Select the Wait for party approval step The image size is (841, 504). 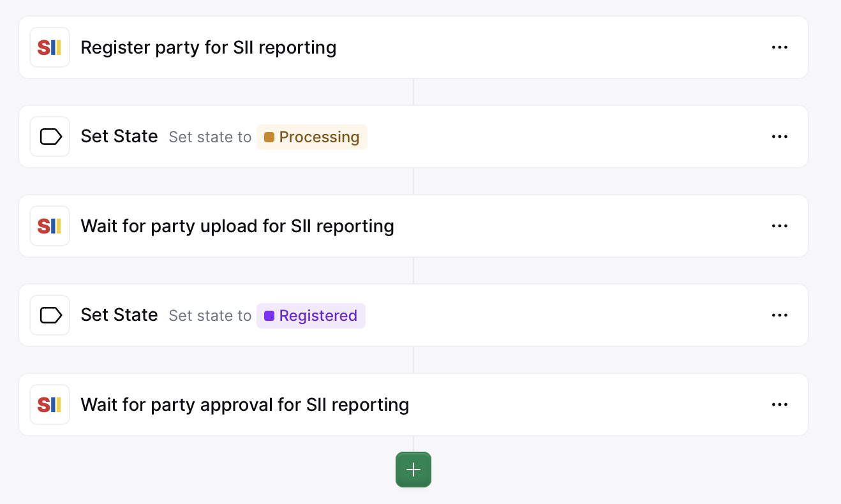coord(244,404)
